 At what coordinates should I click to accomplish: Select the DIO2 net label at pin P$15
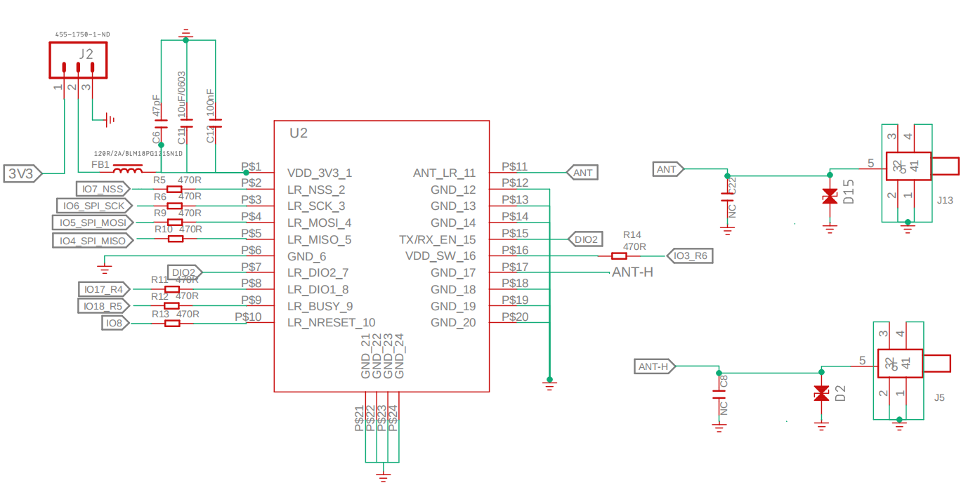pyautogui.click(x=585, y=239)
